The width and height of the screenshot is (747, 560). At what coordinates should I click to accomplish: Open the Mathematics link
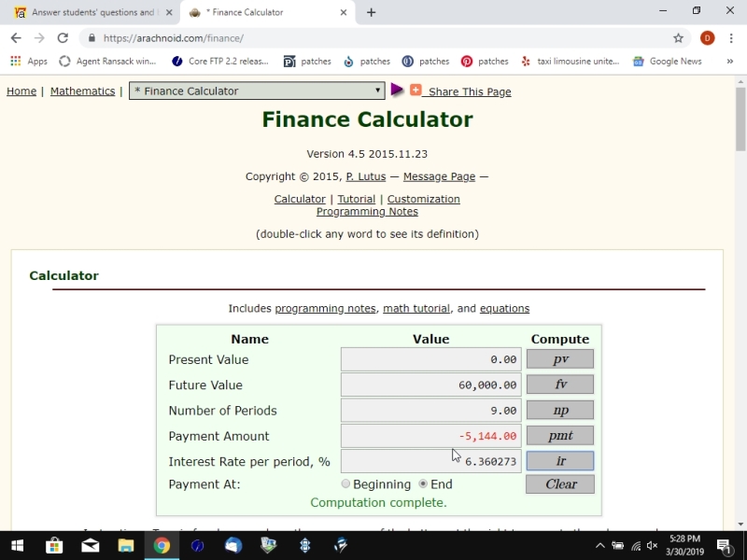(82, 91)
